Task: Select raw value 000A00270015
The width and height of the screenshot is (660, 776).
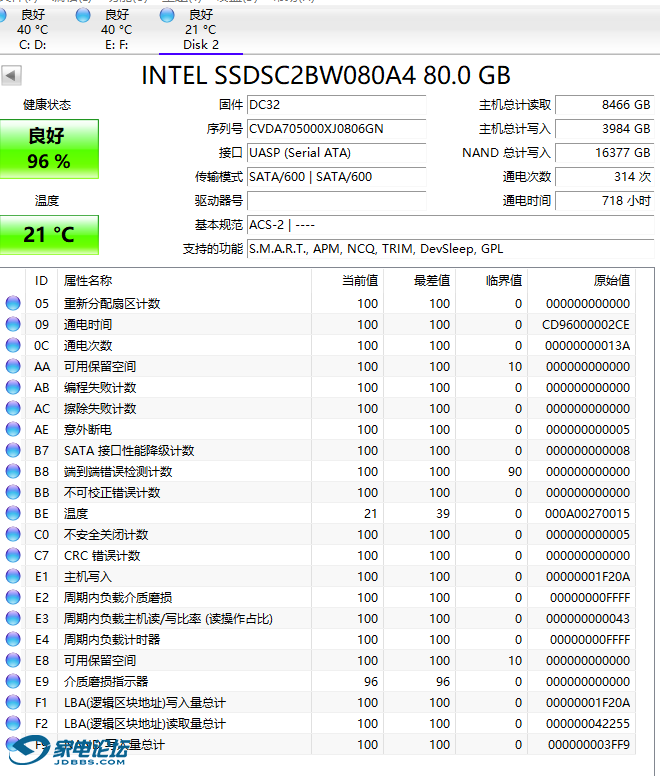Action: click(587, 514)
